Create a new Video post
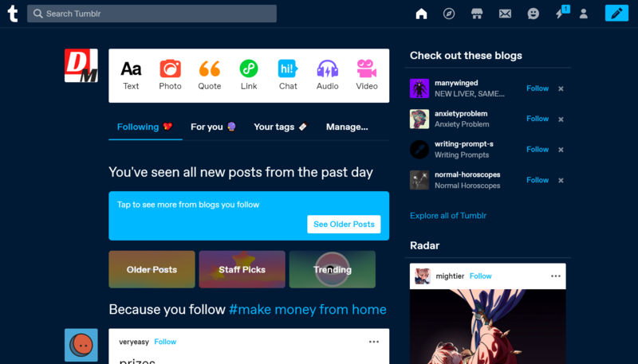Image resolution: width=638 pixels, height=364 pixels. tap(367, 76)
